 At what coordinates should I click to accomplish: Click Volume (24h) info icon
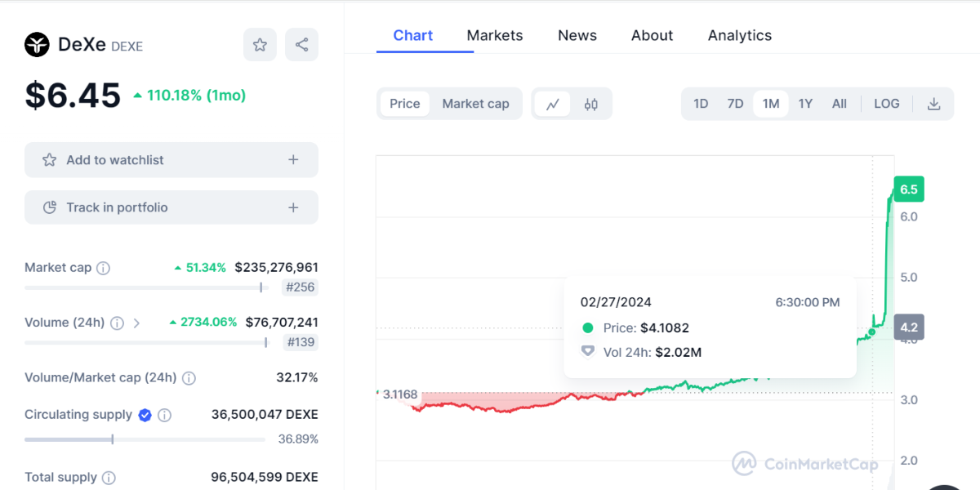117,323
